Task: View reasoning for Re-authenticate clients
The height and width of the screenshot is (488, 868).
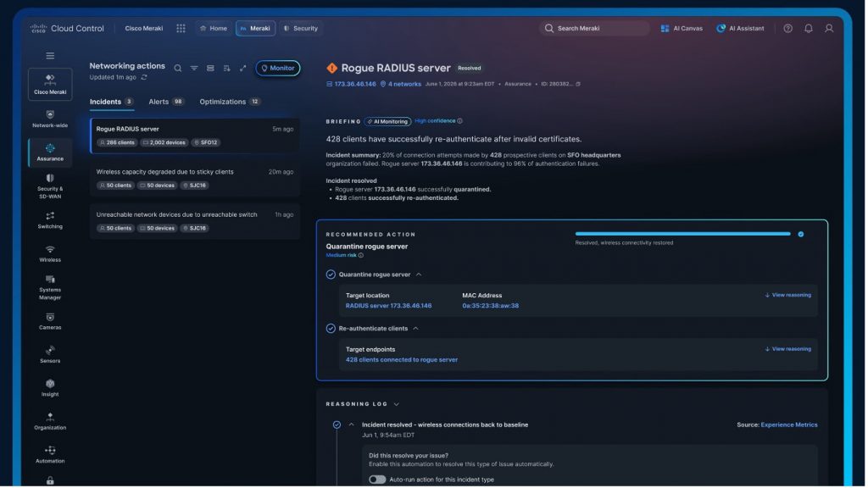Action: point(789,350)
